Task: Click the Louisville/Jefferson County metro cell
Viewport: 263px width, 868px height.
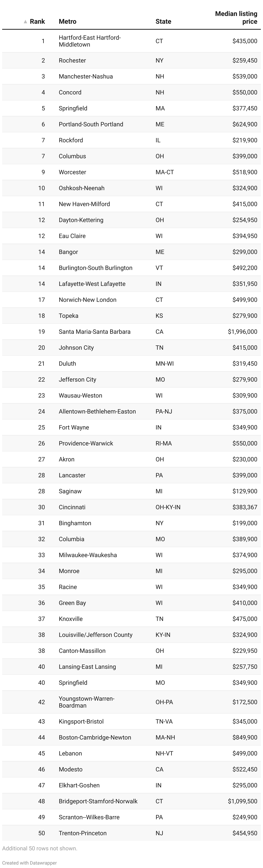Action: coord(95,635)
